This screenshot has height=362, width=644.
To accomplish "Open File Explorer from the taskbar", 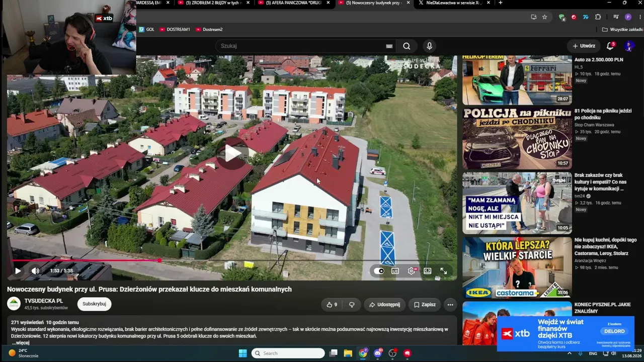I will [x=348, y=353].
